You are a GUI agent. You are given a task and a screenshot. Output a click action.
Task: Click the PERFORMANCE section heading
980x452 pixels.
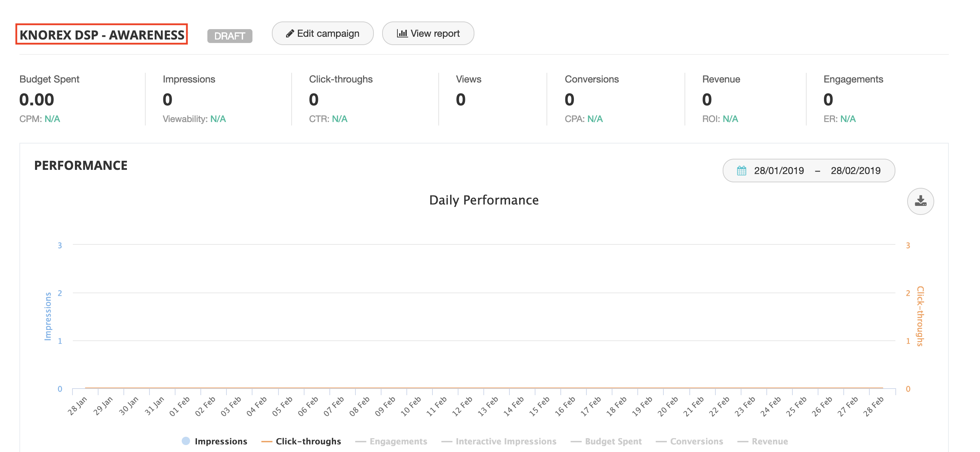coord(81,165)
